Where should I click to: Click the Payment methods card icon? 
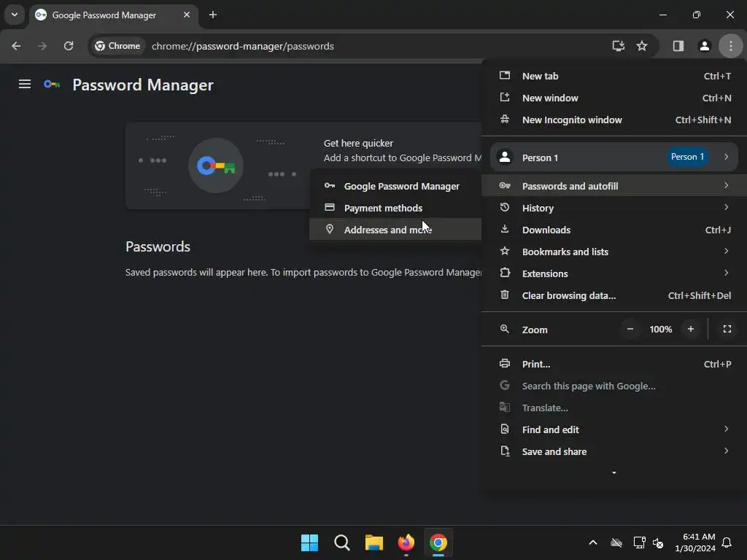(x=330, y=207)
